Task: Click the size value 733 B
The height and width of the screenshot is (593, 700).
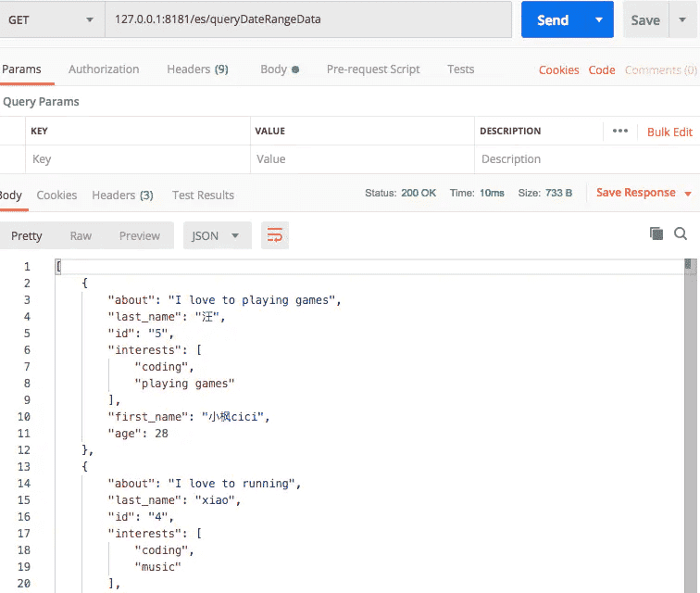Action: (558, 193)
